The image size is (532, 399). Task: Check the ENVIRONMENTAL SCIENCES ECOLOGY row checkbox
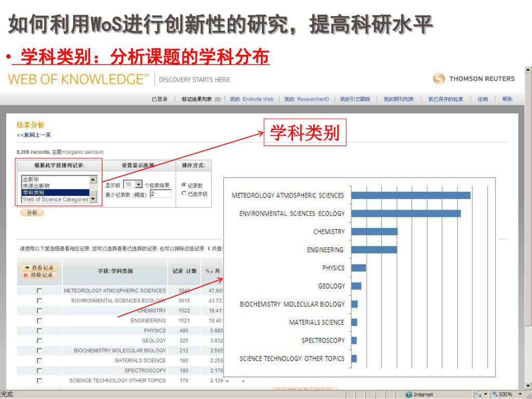(39, 301)
